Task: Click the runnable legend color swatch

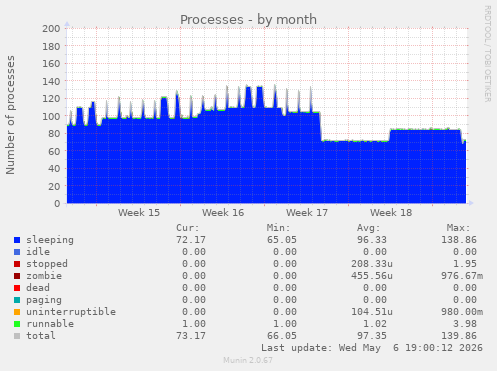Action: [x=17, y=324]
